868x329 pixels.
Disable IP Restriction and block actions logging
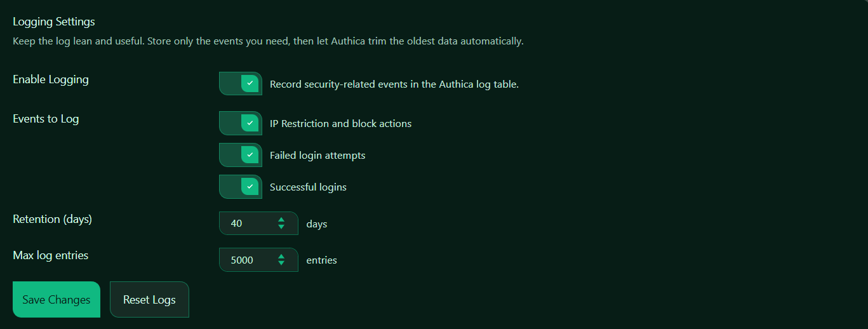point(241,123)
